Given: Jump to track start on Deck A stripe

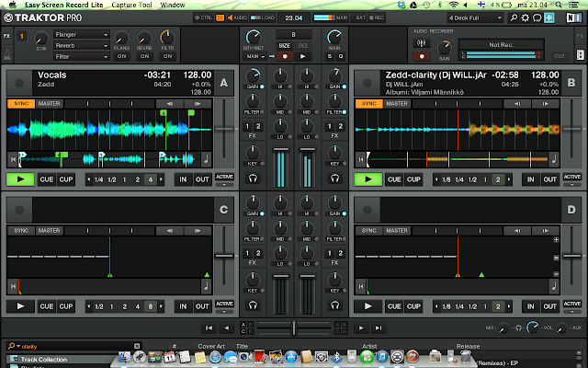Looking at the screenshot, I should [x=13, y=159].
